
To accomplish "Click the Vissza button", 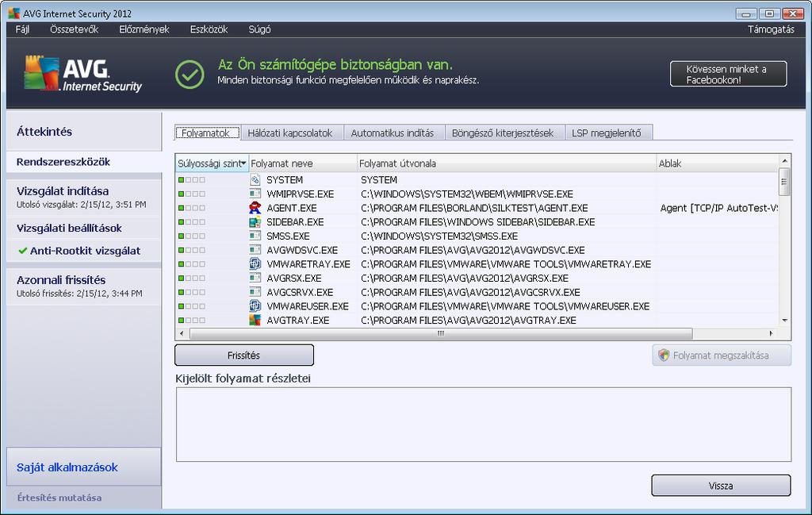I will click(721, 486).
